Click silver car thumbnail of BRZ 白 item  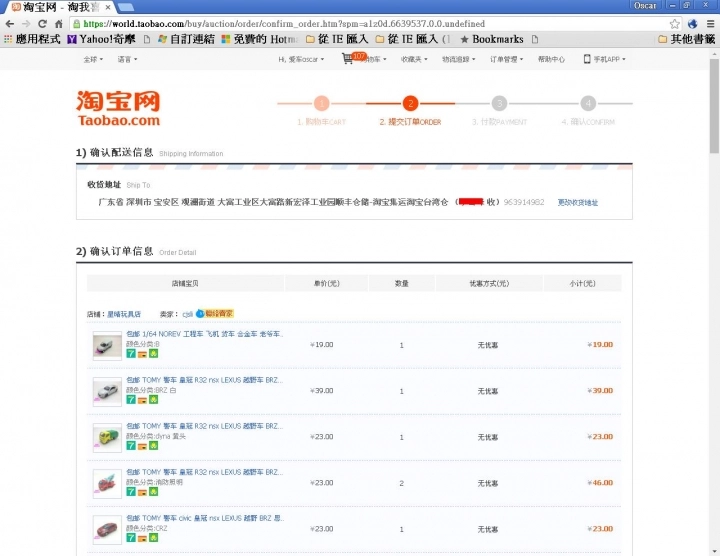(107, 392)
